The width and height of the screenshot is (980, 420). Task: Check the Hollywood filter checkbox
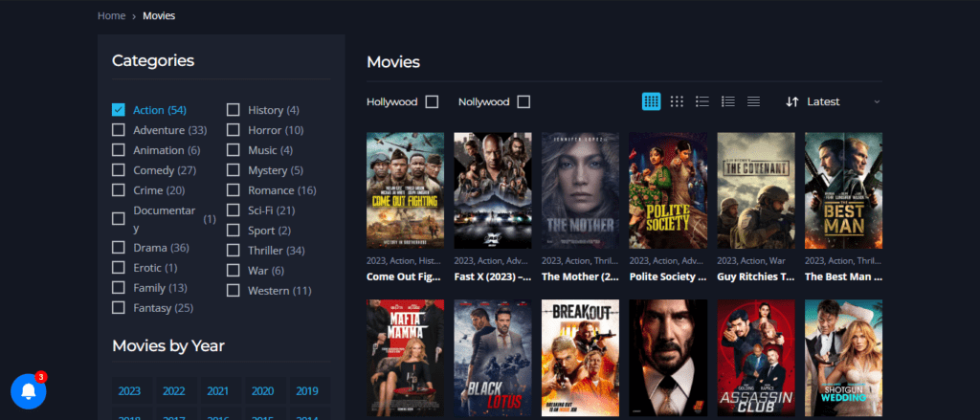tap(432, 101)
